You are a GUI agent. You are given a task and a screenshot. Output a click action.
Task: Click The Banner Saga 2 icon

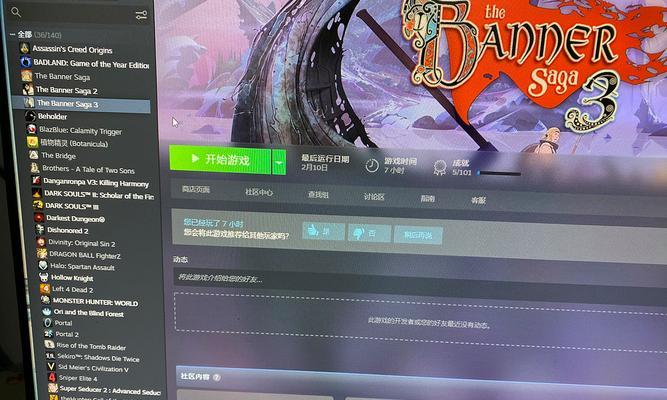29,89
